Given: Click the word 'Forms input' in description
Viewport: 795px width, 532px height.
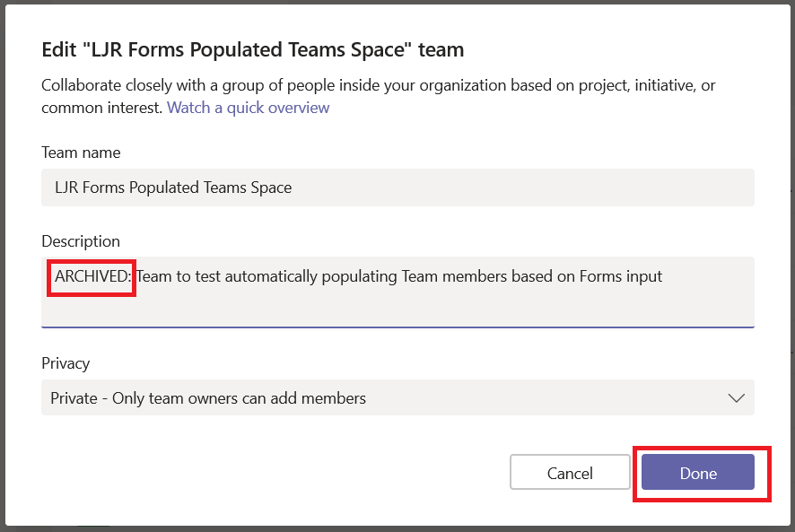Looking at the screenshot, I should click(x=621, y=276).
